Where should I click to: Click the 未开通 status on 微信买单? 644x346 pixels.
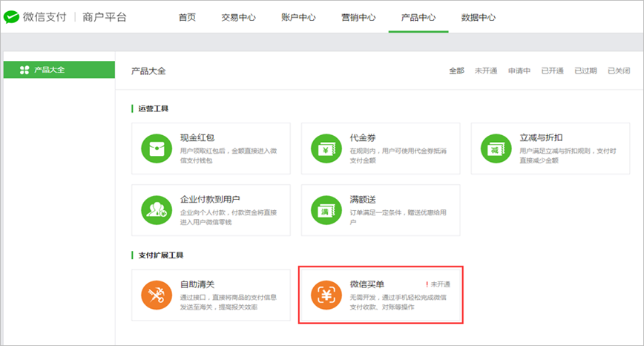438,284
